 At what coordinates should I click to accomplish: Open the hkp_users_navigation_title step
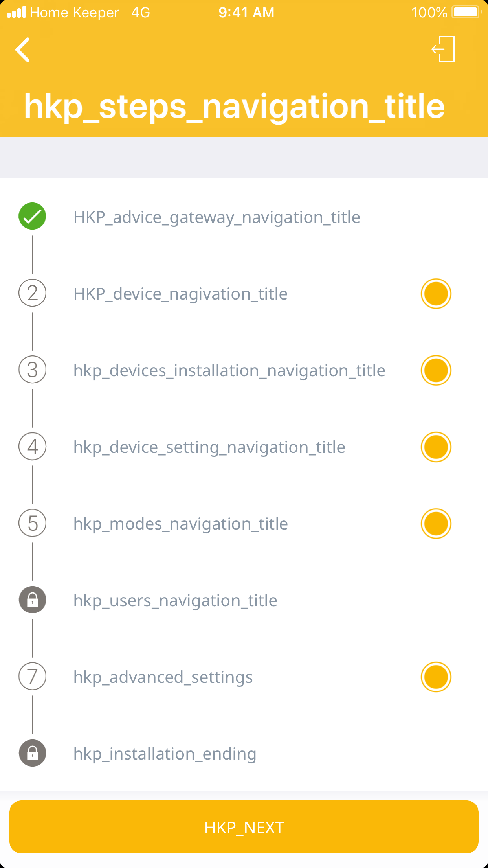[175, 601]
